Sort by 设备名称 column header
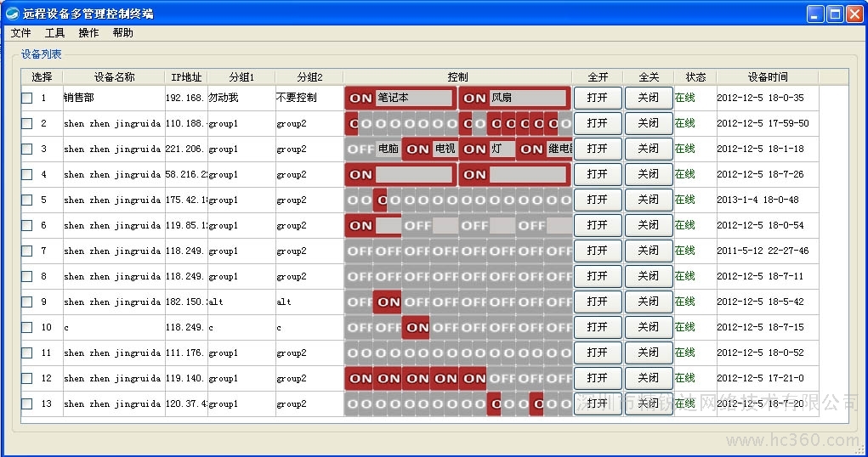This screenshot has width=868, height=457. pos(113,77)
